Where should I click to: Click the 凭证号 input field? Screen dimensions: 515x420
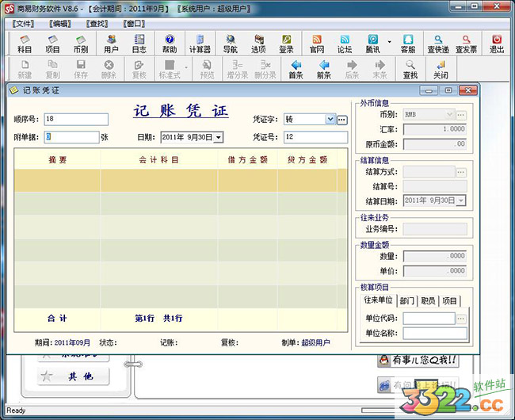click(315, 137)
